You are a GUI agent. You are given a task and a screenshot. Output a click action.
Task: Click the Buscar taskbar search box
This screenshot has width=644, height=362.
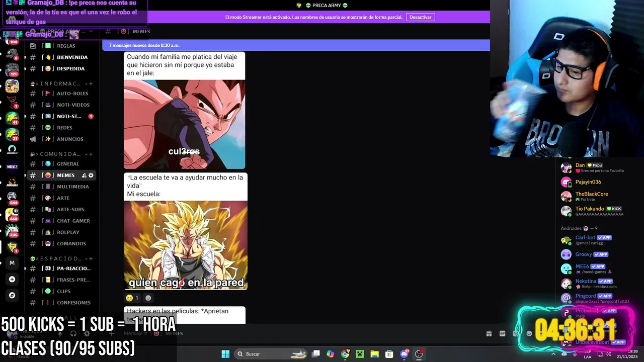click(272, 354)
